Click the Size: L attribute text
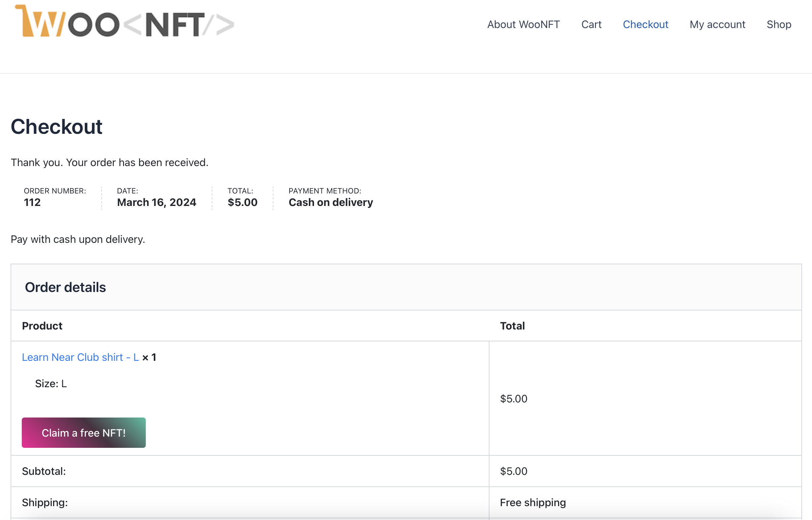This screenshot has width=812, height=520. click(51, 384)
